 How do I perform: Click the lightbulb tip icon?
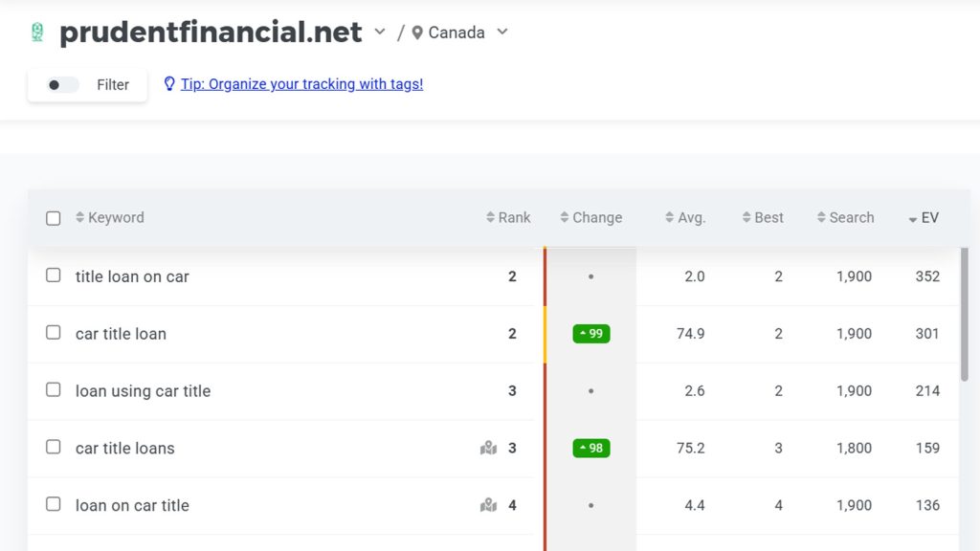pos(168,84)
